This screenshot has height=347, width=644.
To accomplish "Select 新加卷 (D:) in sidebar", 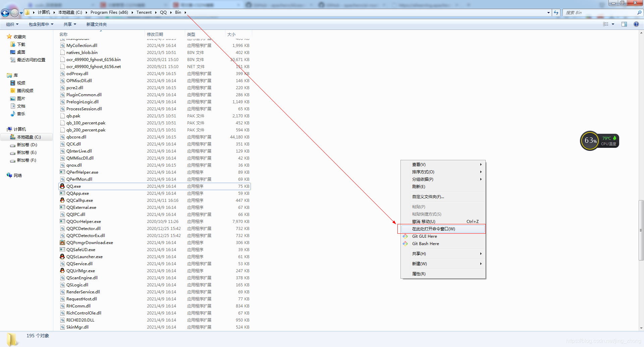I will pos(27,144).
